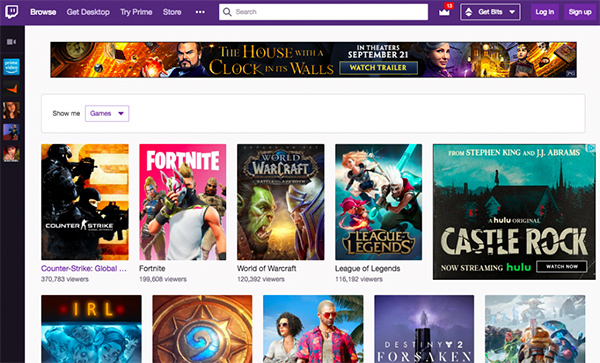Screen dimensions: 600x363
Task: Click the Show me label
Action: (x=66, y=113)
